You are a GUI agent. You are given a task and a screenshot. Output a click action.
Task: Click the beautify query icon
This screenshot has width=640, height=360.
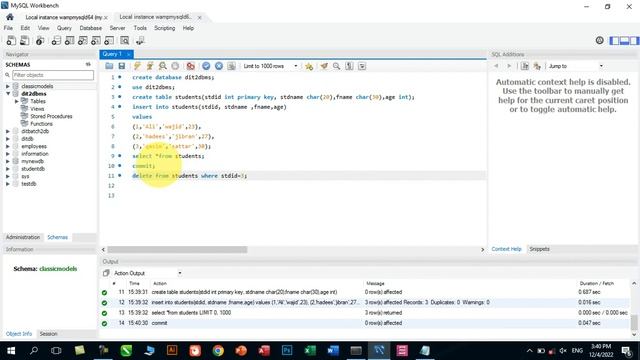pyautogui.click(x=324, y=66)
